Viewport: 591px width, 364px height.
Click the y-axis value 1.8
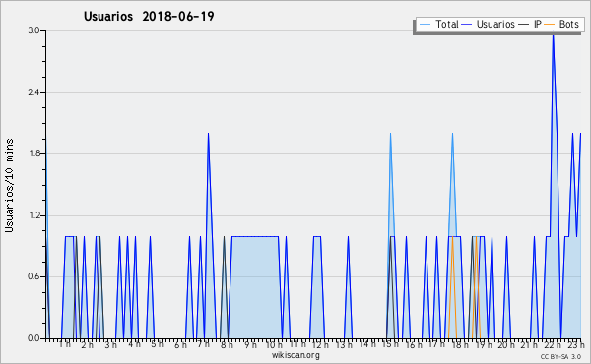[x=33, y=153]
